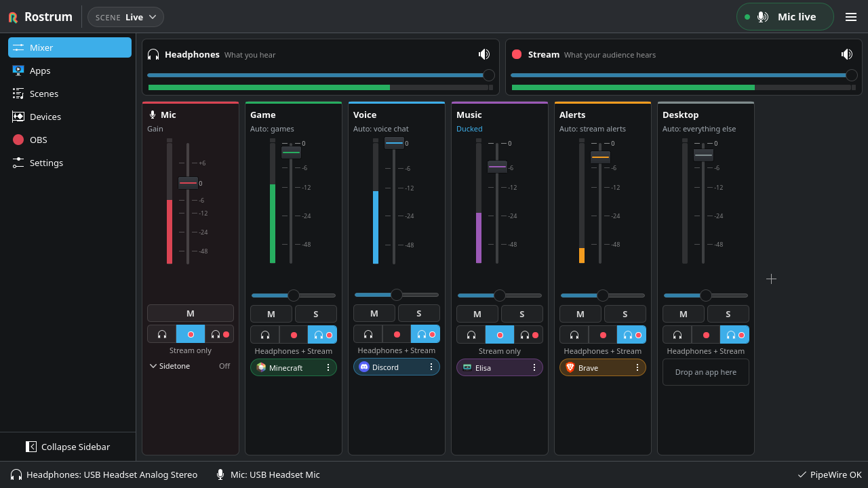Route Alerts to stream only
The height and width of the screenshot is (488, 868).
pyautogui.click(x=603, y=335)
